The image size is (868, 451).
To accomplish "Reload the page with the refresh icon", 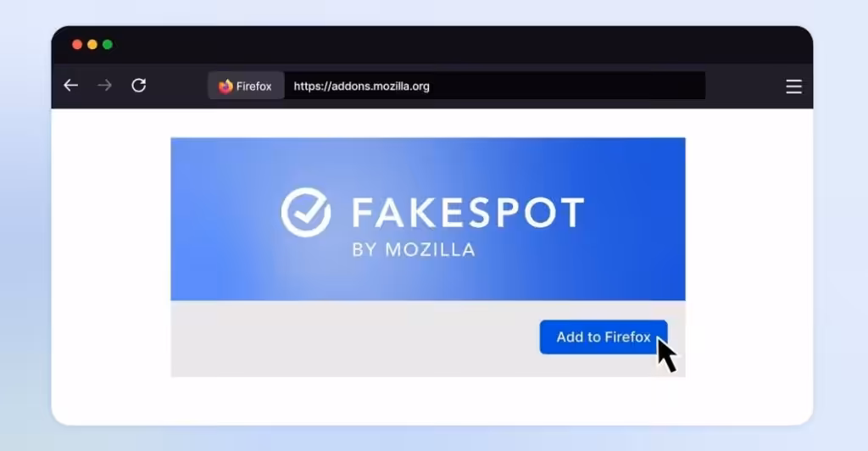I will coord(138,86).
